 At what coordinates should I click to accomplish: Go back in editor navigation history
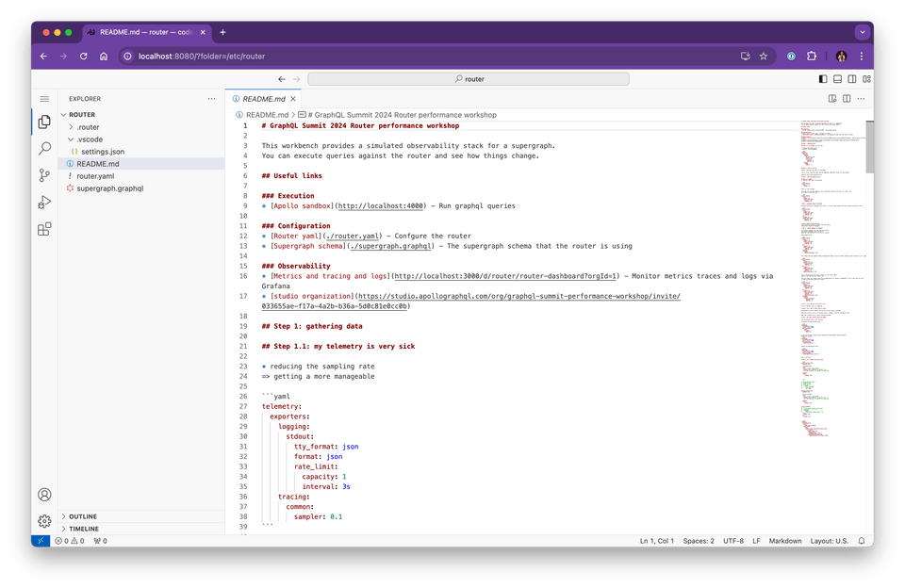[x=282, y=79]
